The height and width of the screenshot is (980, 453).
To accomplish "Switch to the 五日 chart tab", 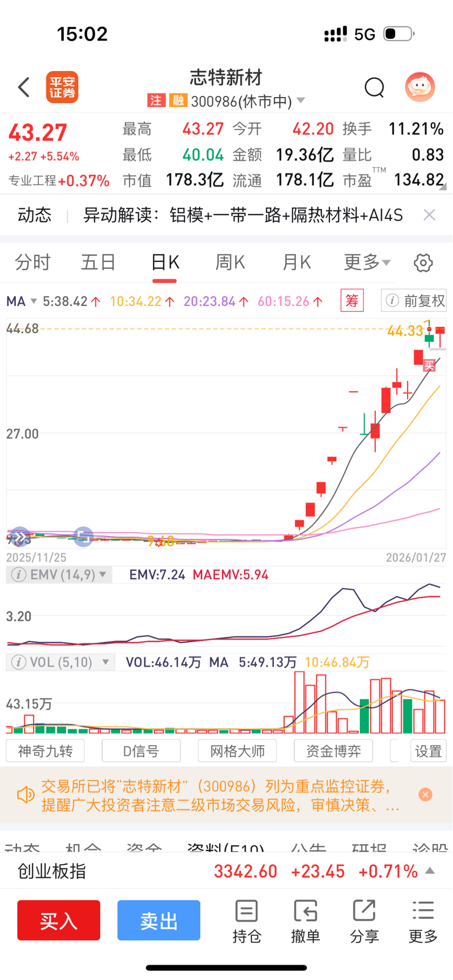I will coord(98,262).
